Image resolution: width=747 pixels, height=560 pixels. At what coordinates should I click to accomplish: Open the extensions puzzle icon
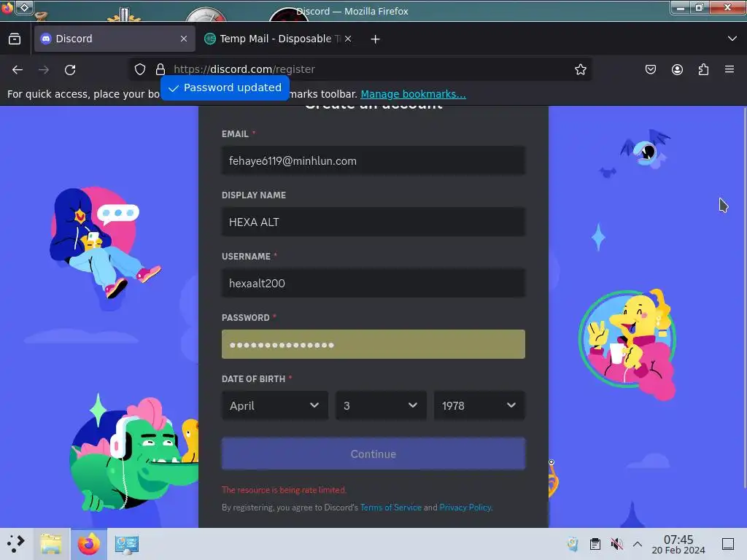(703, 69)
